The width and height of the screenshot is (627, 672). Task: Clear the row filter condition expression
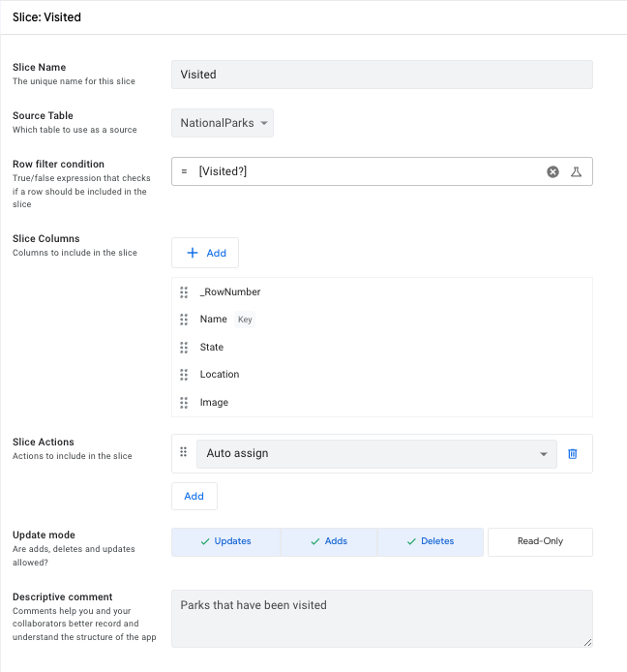click(552, 171)
